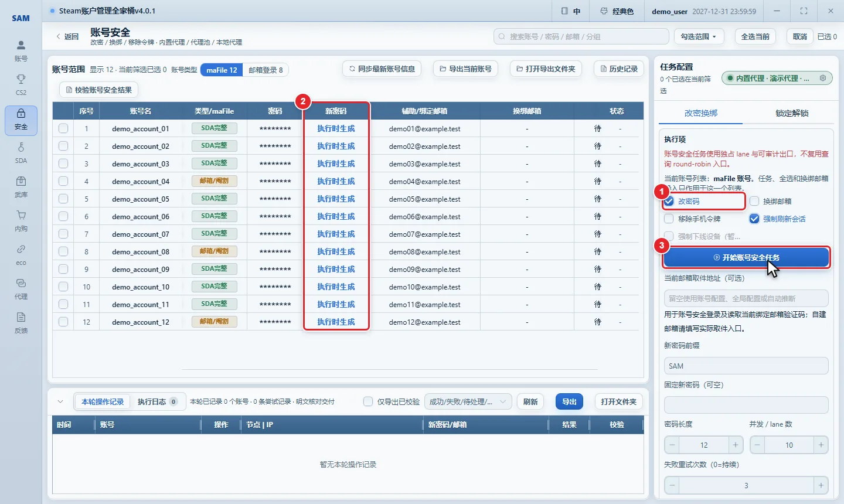Click 打开导出文件夹 folder button
Image resolution: width=844 pixels, height=504 pixels.
click(546, 69)
